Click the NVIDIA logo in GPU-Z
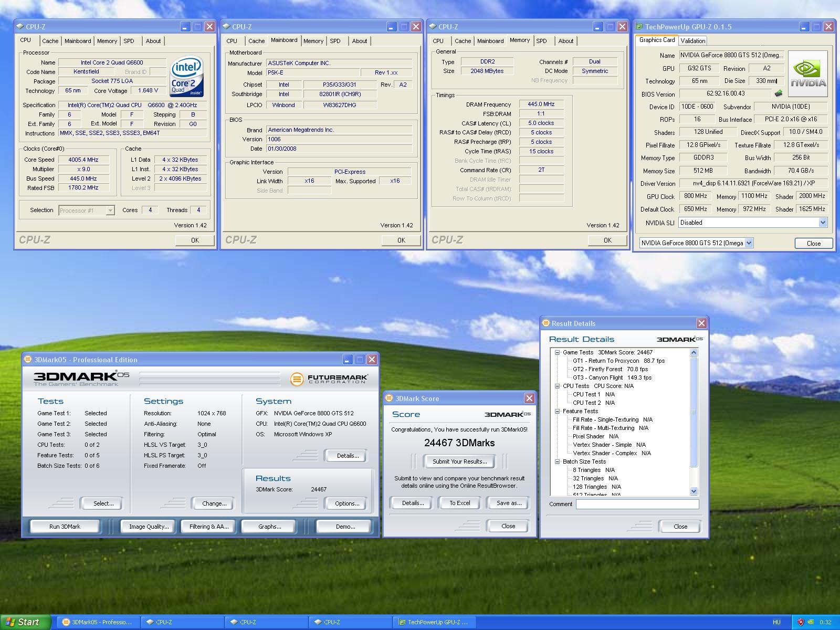 pyautogui.click(x=808, y=74)
